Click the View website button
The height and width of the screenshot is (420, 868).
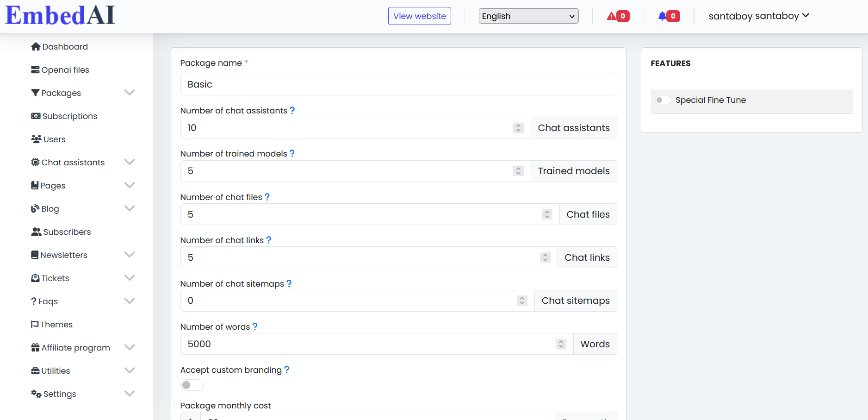point(419,16)
